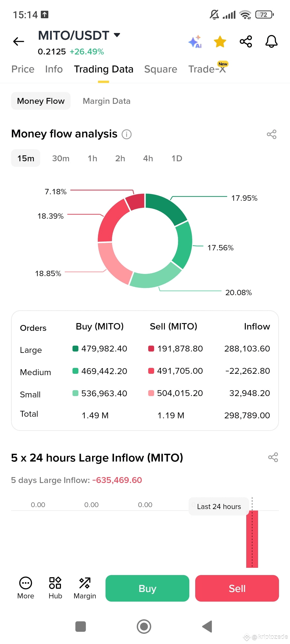Click Small buy value 536,963.40
The height and width of the screenshot is (644, 290).
(104, 393)
